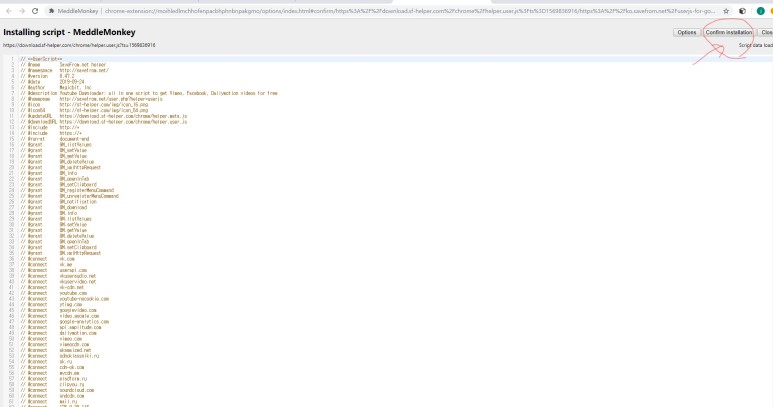Click the @date 2019-09-24 line

point(52,82)
